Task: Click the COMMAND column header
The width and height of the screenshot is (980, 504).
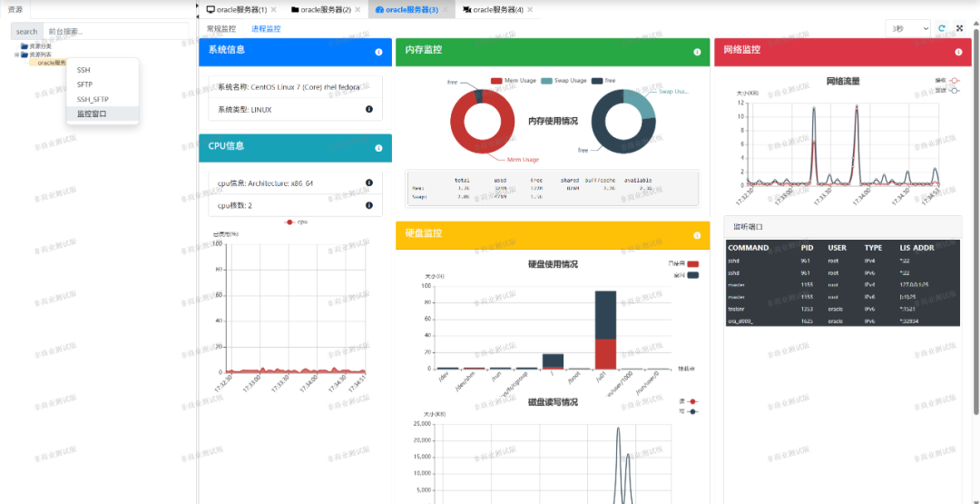Action: [x=749, y=248]
